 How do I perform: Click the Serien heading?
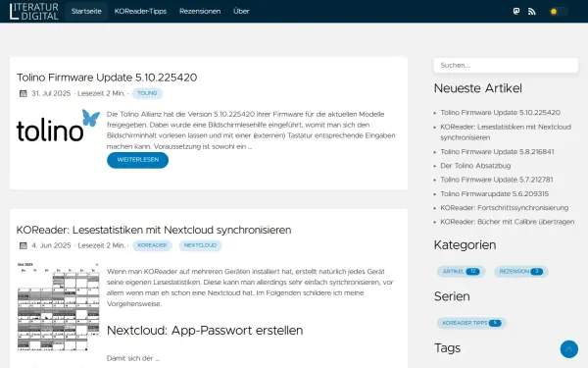452,296
